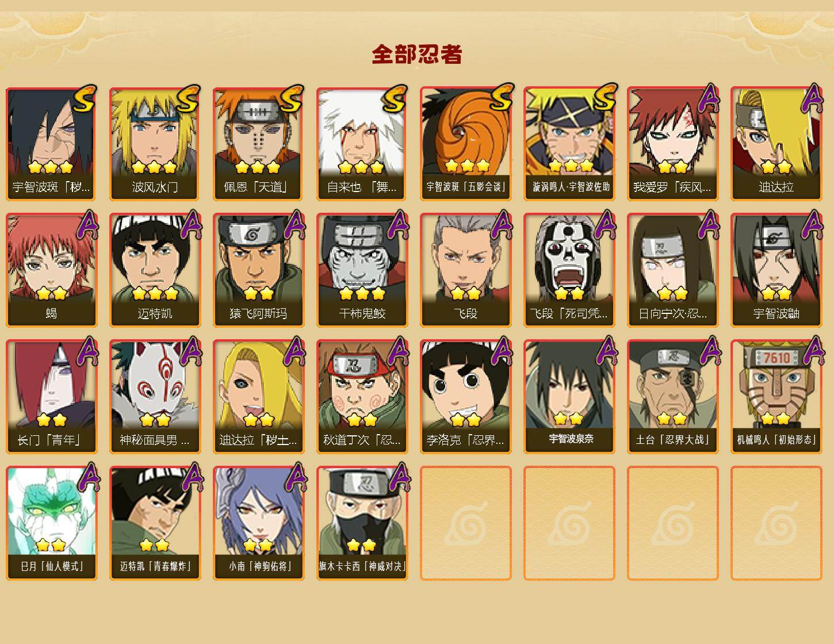
Task: Select the 飞段 card with grey hair
Action: point(466,270)
